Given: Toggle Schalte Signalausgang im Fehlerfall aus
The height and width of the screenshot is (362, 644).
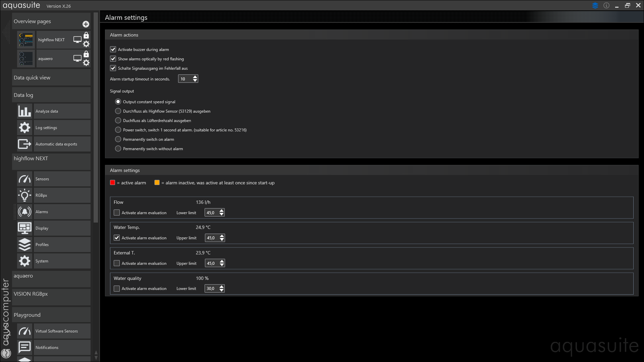Looking at the screenshot, I should click(113, 68).
